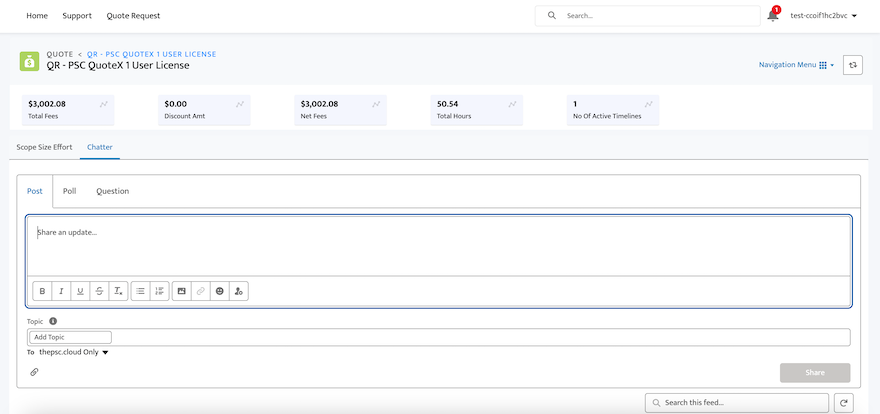Insert a bulleted list
This screenshot has height=414, width=880.
[x=141, y=291]
